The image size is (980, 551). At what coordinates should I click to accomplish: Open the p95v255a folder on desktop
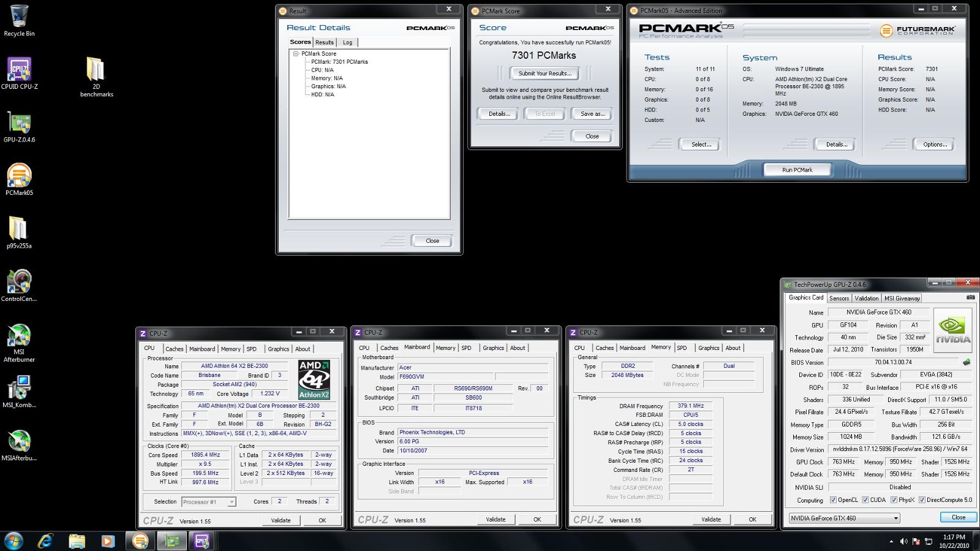click(x=19, y=233)
